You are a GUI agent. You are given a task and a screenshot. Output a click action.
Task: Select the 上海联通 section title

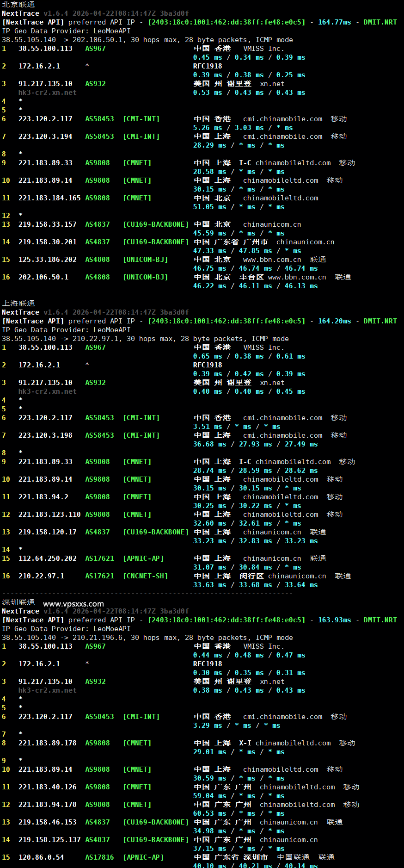click(18, 304)
